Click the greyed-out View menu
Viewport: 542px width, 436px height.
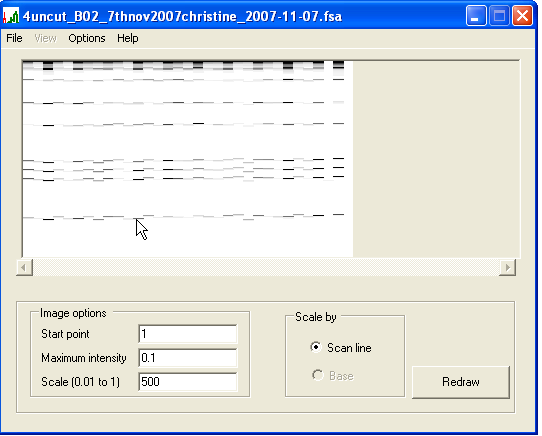coord(45,38)
